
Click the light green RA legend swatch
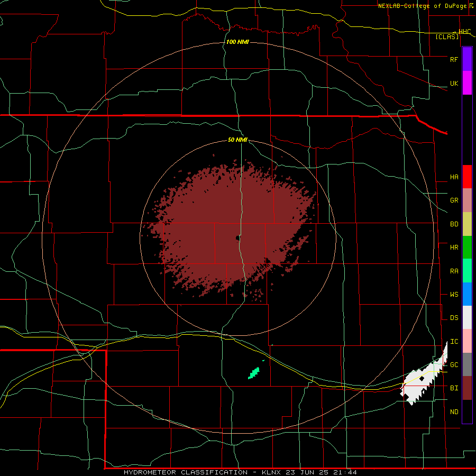click(x=467, y=271)
